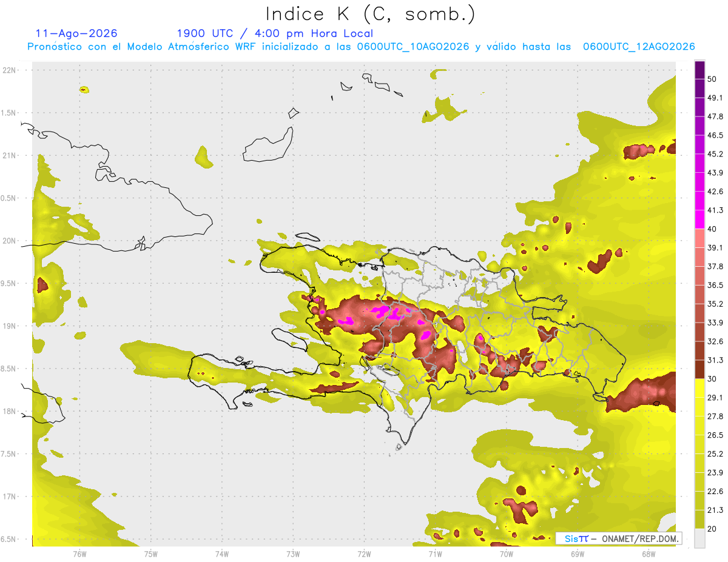Click the '74W' longitude axis label
This screenshot has width=728, height=562.
click(x=222, y=554)
